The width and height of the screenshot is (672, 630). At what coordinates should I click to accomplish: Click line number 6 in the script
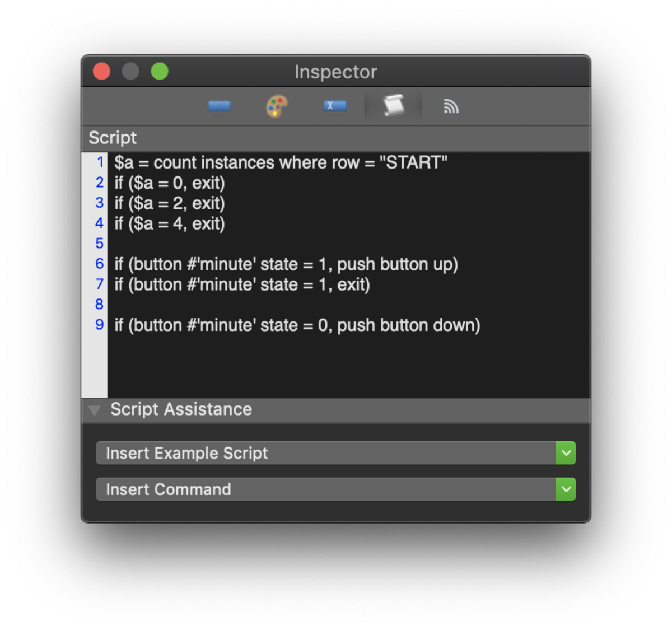pyautogui.click(x=99, y=264)
